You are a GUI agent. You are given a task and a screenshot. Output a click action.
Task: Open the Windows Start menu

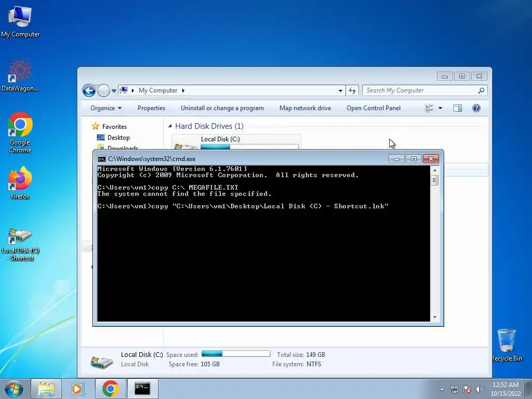pos(14,389)
